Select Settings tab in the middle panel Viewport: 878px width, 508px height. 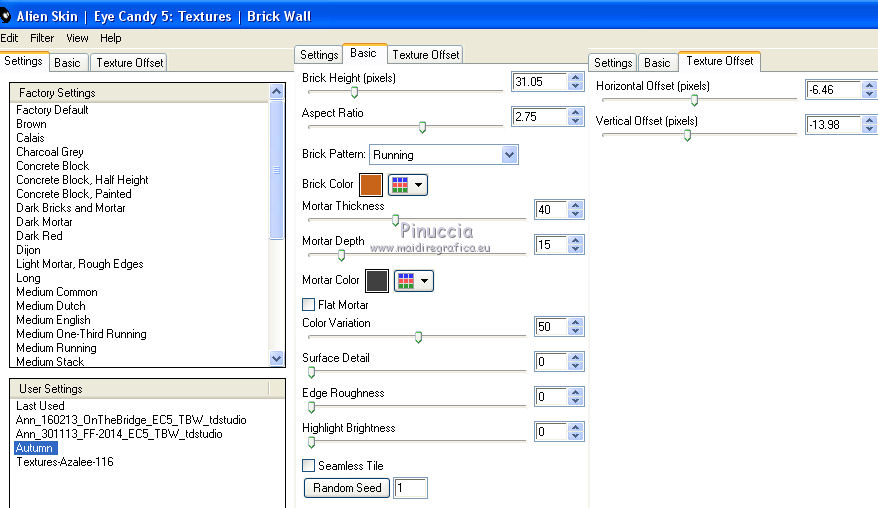pyautogui.click(x=319, y=55)
